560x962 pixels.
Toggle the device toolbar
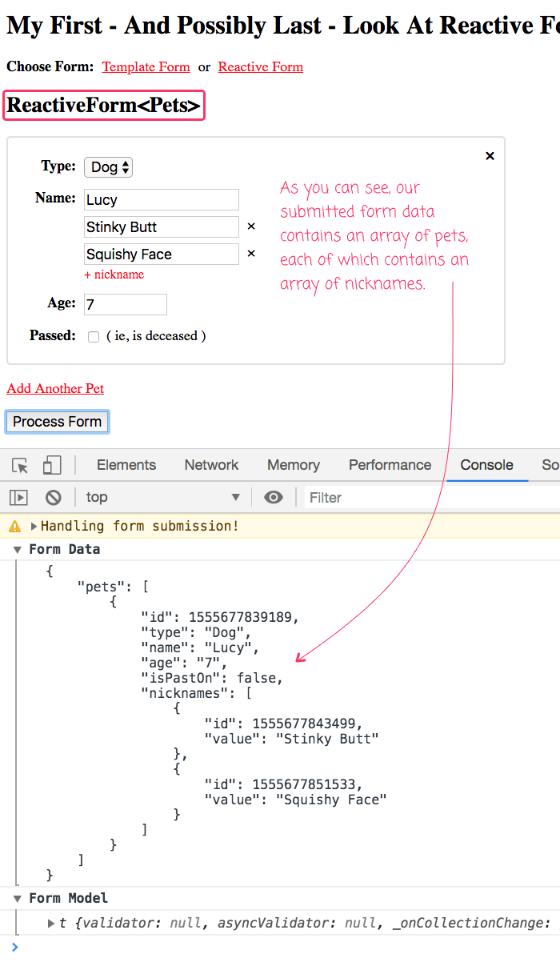[x=52, y=464]
